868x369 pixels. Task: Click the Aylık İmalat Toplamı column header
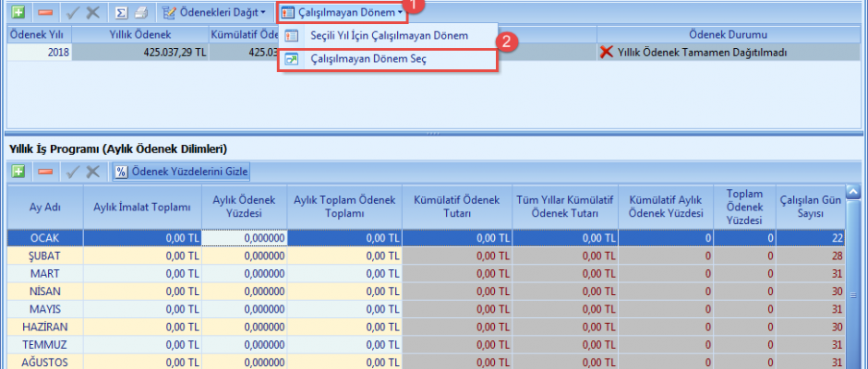(141, 207)
